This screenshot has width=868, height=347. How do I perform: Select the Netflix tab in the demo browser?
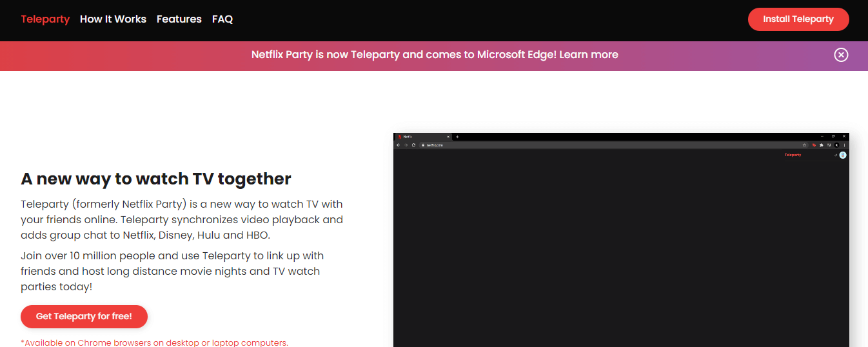point(423,137)
